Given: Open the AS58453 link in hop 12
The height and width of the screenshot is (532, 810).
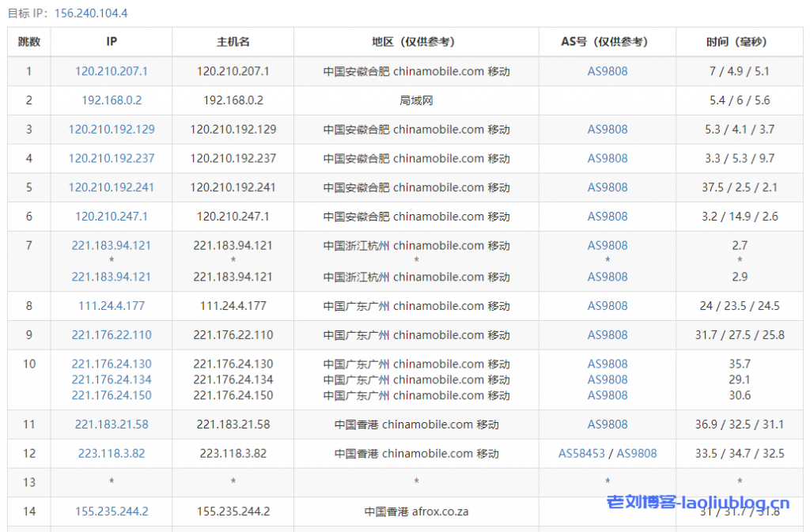Looking at the screenshot, I should click(x=581, y=454).
